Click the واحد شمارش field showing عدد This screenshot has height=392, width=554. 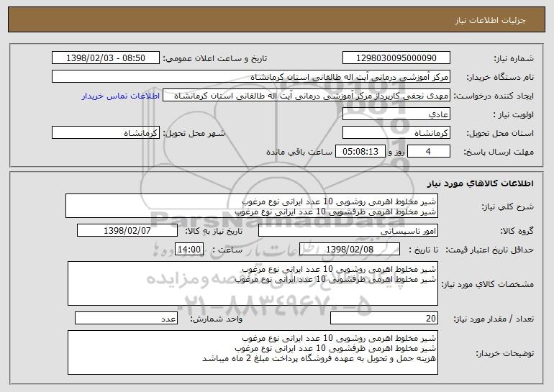tap(126, 318)
